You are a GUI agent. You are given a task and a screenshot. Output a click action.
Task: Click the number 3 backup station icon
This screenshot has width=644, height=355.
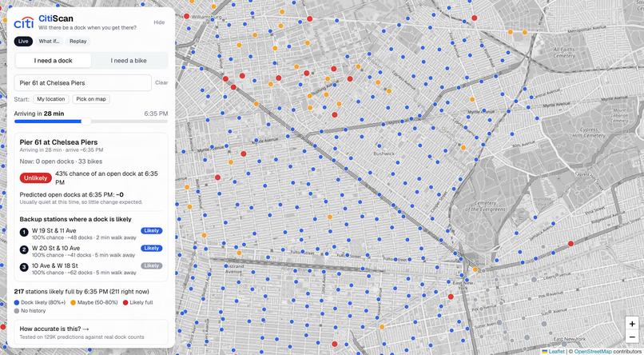pyautogui.click(x=24, y=267)
